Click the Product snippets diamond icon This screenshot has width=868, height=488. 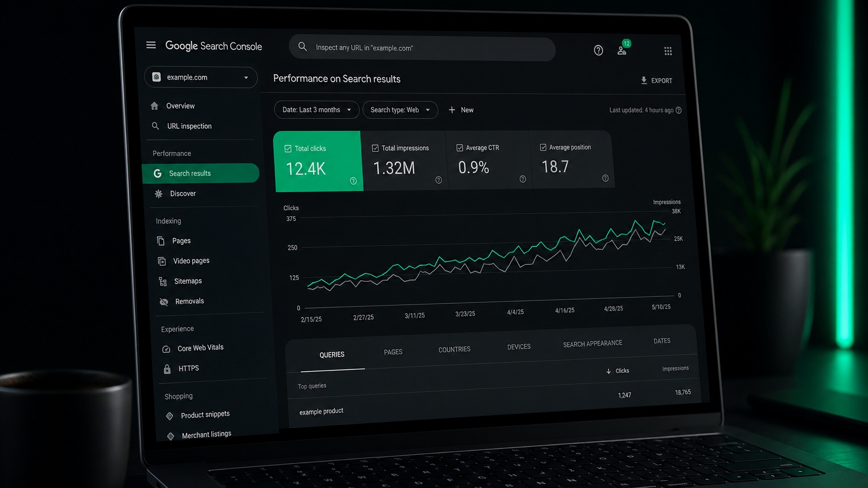(x=170, y=416)
